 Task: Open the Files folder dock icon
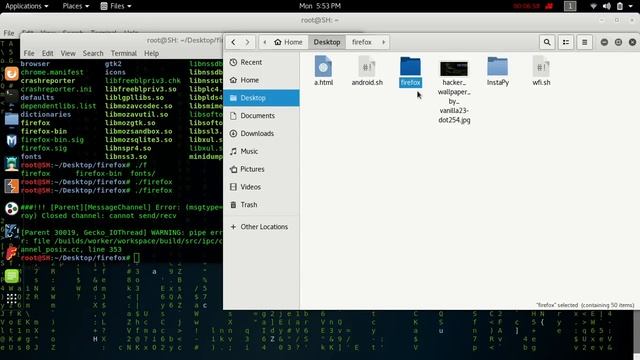point(11,119)
